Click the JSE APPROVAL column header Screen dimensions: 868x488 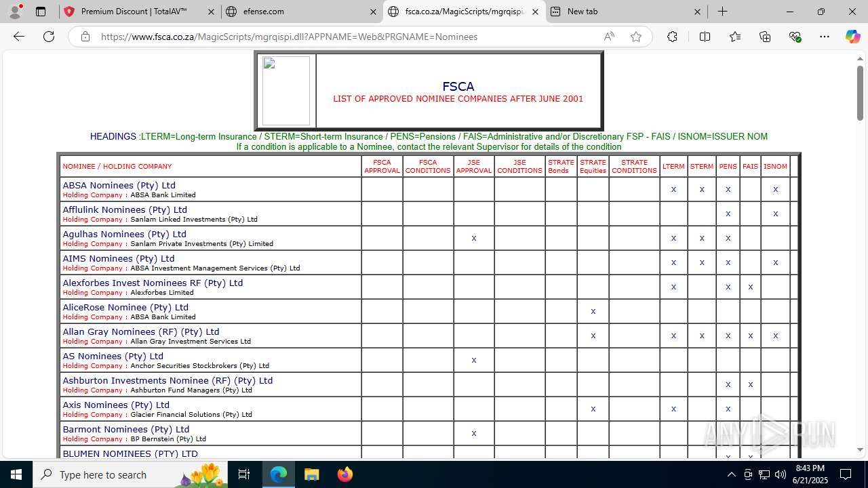coord(473,166)
